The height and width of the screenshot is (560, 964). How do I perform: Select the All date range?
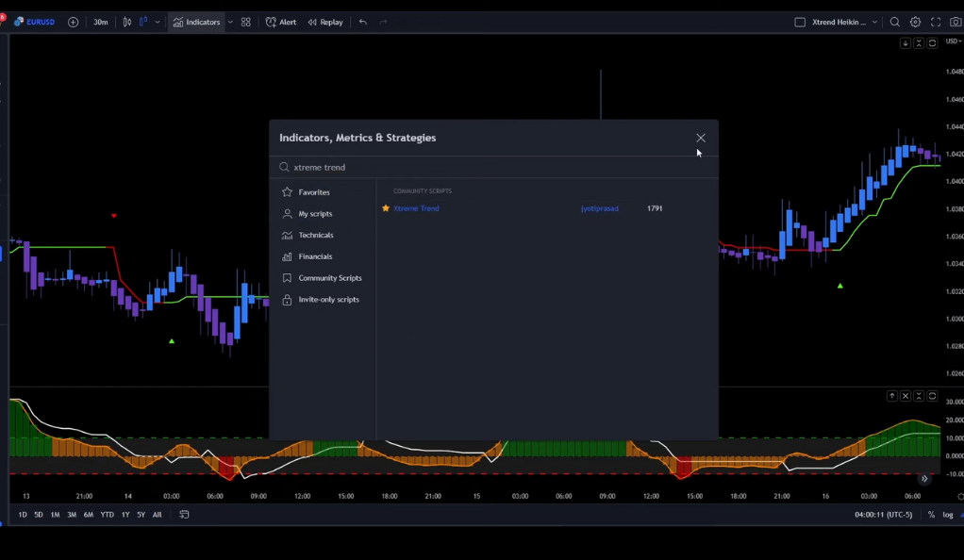[x=157, y=515]
